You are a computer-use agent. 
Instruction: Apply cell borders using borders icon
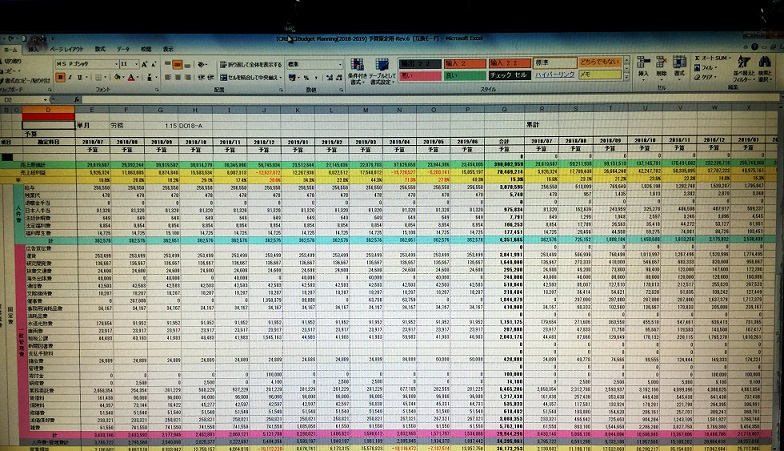pos(99,78)
